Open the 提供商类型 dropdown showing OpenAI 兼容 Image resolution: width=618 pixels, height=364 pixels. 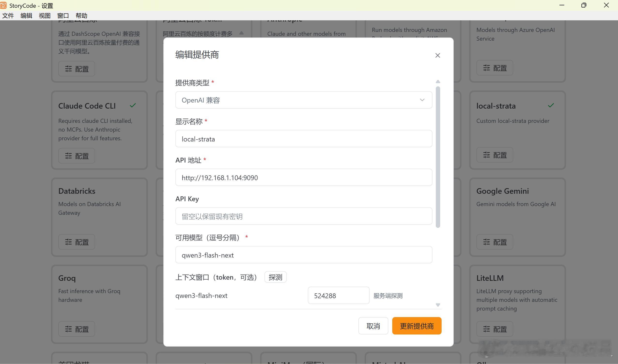point(303,100)
